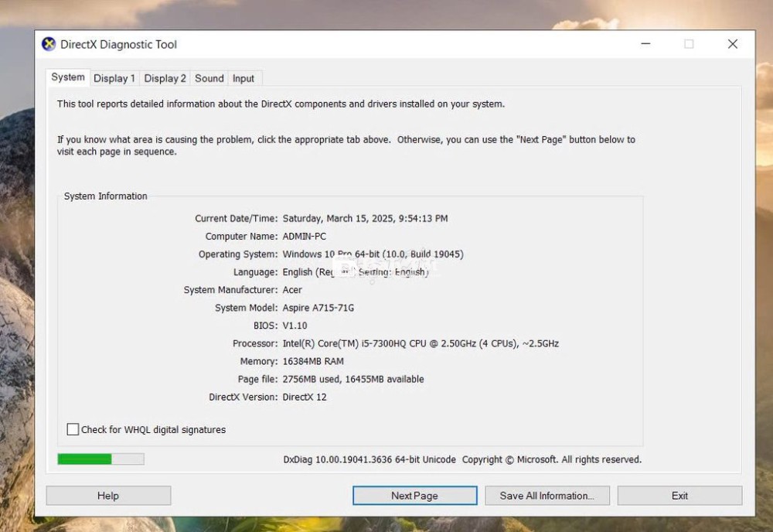Image resolution: width=773 pixels, height=532 pixels.
Task: Open the Display 2 tab
Action: [165, 78]
